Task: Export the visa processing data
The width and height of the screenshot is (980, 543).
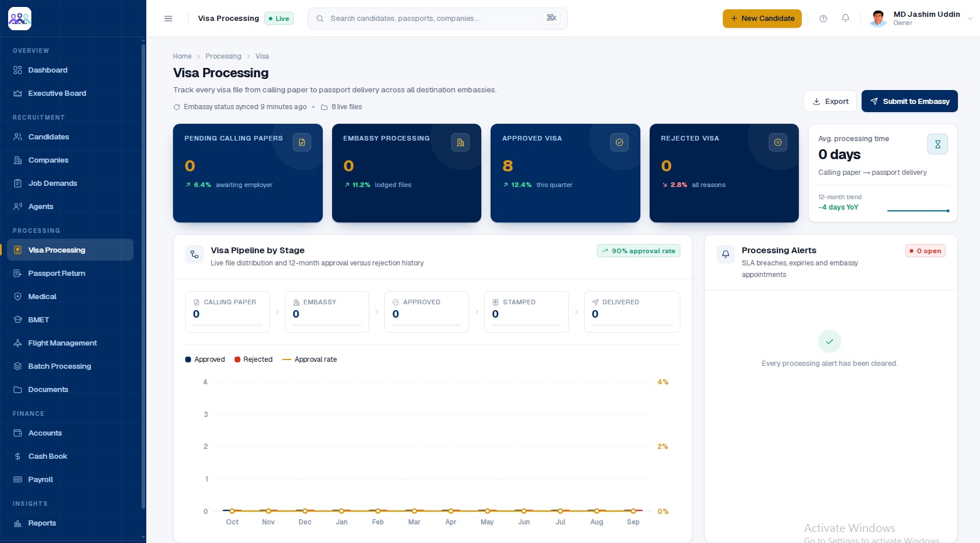Action: click(830, 101)
